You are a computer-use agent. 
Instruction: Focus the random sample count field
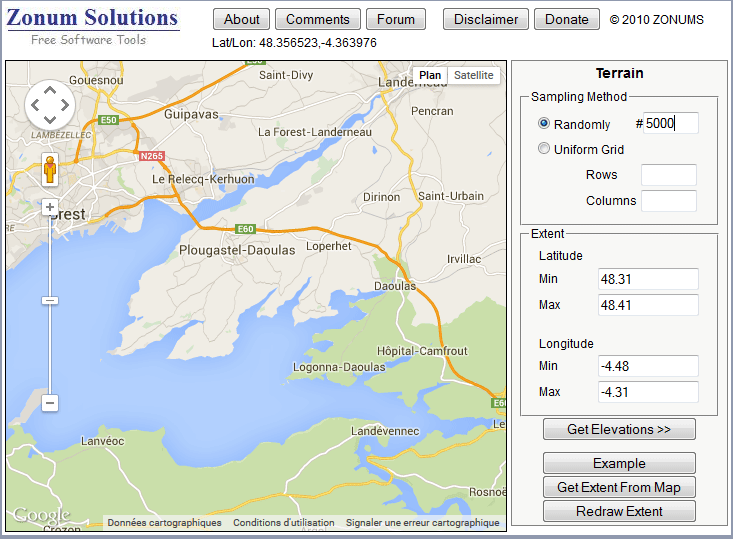[x=671, y=123]
